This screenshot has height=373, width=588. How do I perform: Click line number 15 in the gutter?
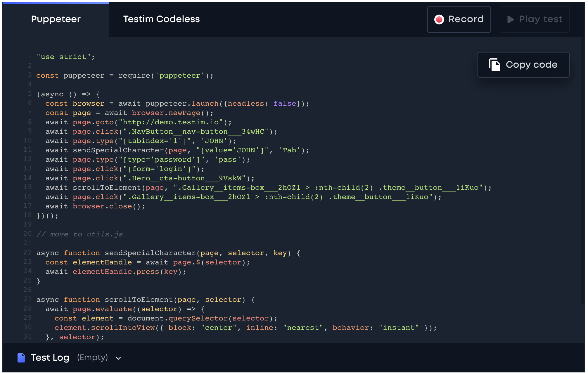(28, 187)
